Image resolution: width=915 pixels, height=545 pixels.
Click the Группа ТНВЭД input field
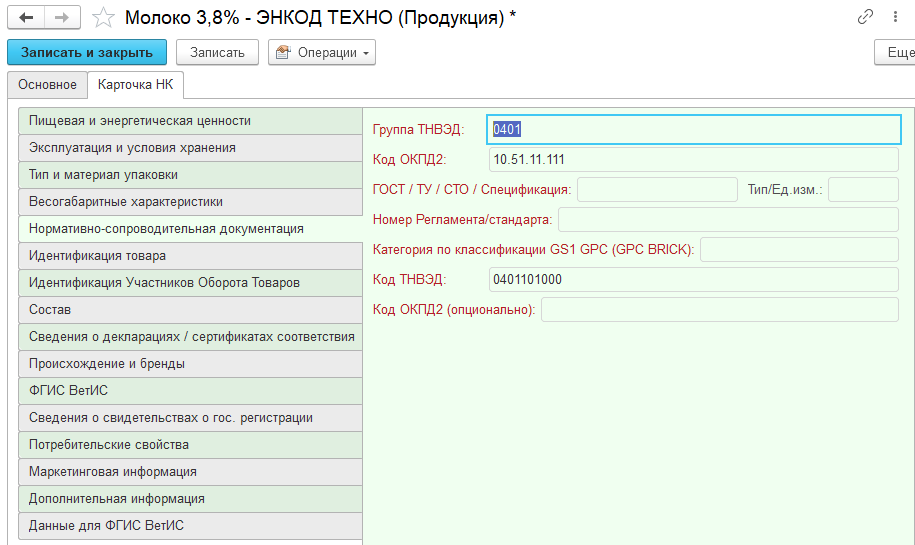694,129
